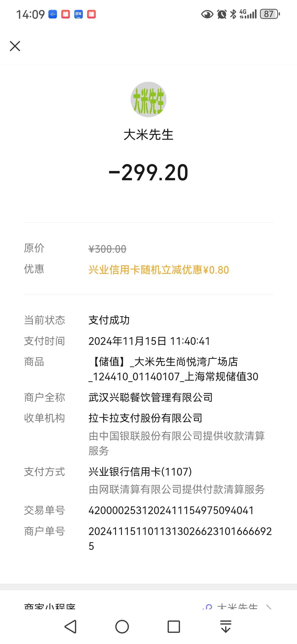Tap the alarm clock status icon
The height and width of the screenshot is (644, 297).
tap(222, 14)
